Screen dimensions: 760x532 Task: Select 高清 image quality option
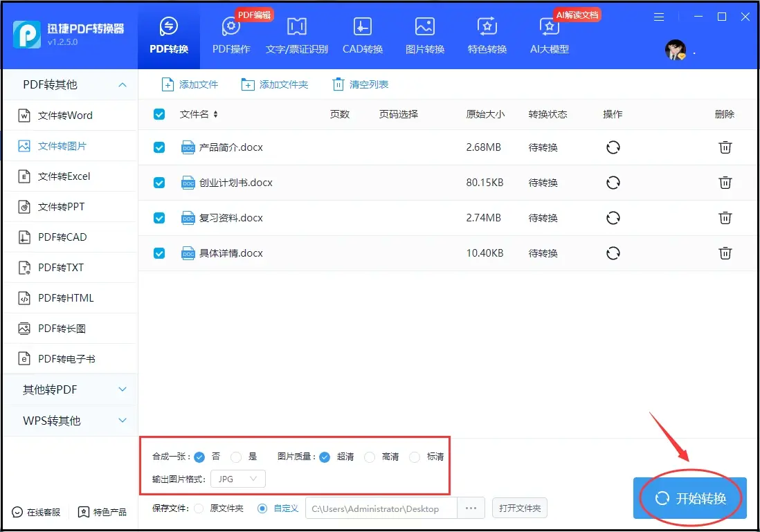tap(370, 457)
